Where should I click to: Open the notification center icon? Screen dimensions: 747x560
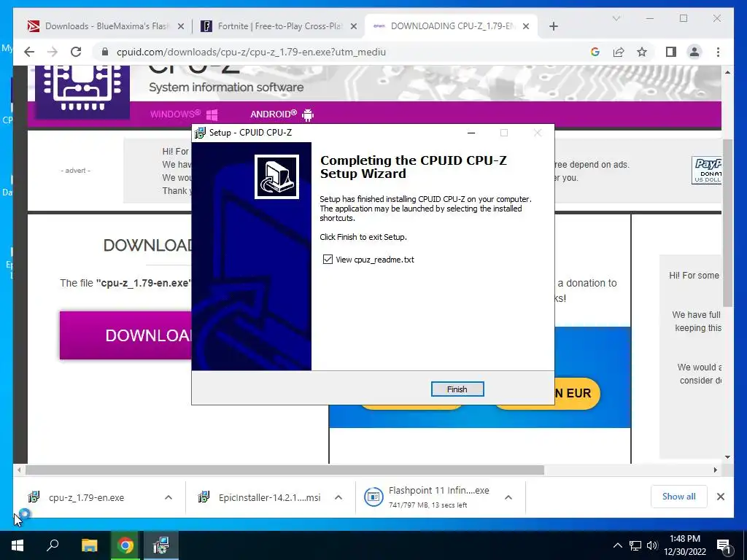point(724,545)
